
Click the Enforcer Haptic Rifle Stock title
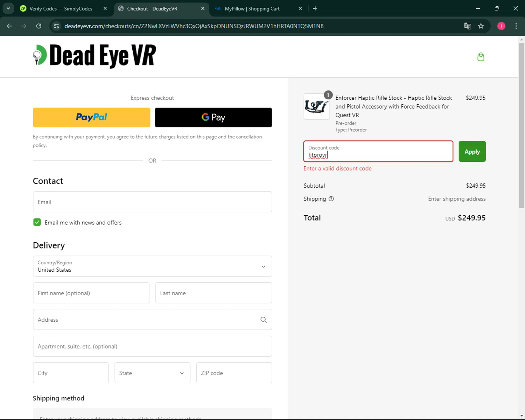coord(394,106)
